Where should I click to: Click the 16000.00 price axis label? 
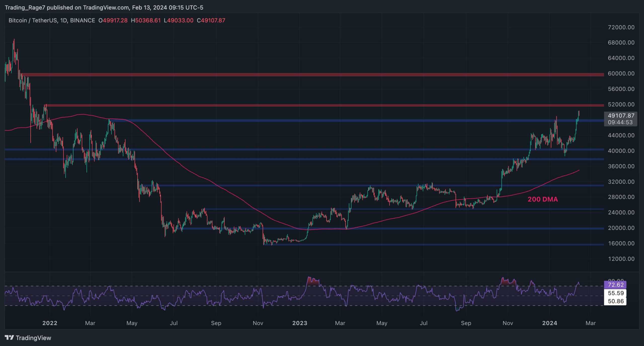pyautogui.click(x=621, y=243)
